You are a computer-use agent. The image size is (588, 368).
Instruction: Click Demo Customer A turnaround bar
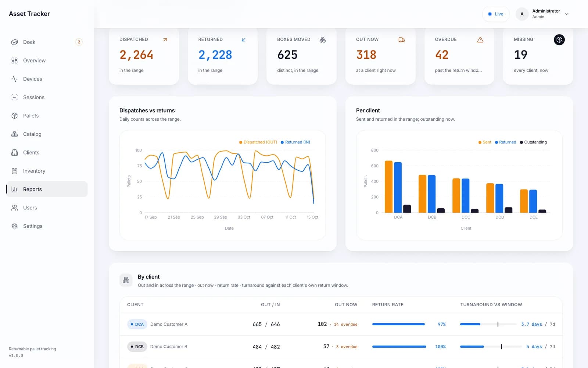(488, 324)
